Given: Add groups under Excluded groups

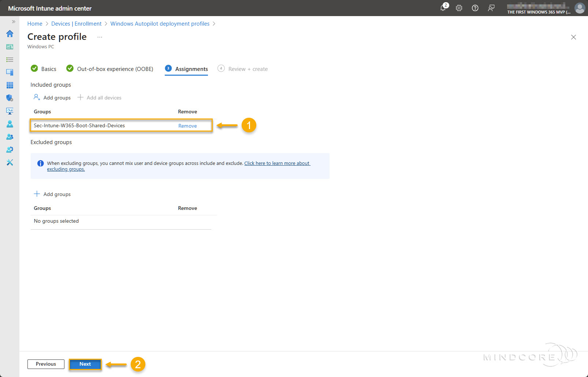Looking at the screenshot, I should click(x=52, y=194).
